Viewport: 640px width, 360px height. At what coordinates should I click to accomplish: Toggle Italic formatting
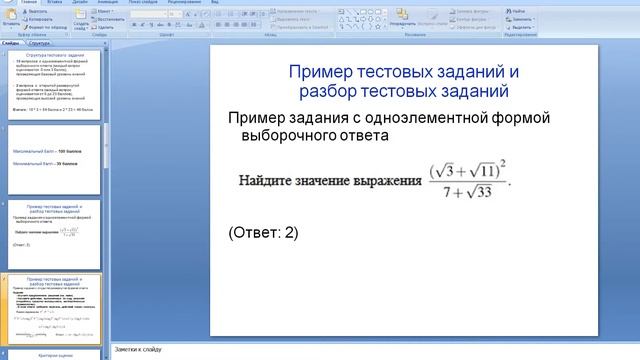143,25
